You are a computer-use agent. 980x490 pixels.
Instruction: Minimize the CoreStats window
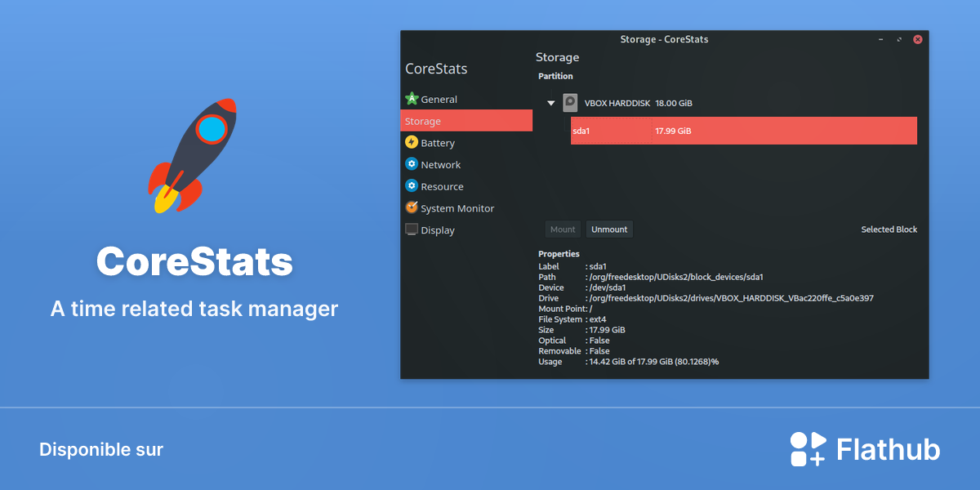pyautogui.click(x=881, y=39)
